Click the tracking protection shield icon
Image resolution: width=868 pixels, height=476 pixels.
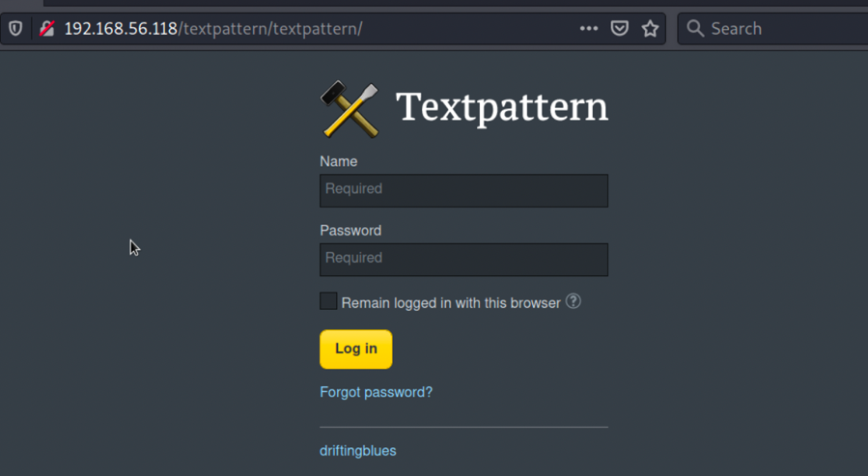point(15,28)
